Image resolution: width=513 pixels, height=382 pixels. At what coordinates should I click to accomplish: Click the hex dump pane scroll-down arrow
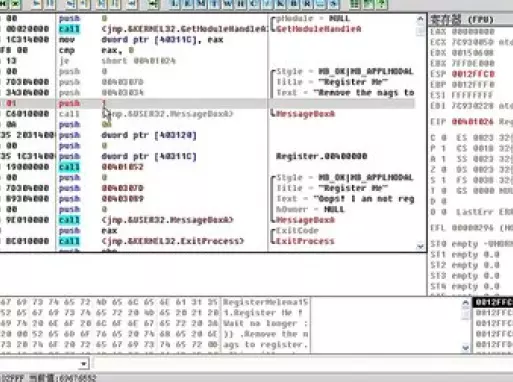466,347
